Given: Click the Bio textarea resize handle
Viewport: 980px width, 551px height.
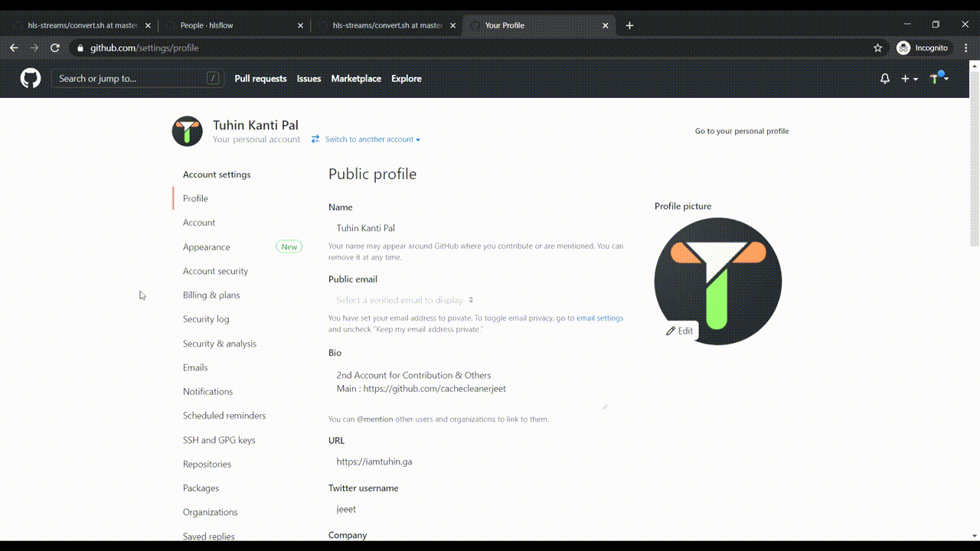Looking at the screenshot, I should [604, 406].
